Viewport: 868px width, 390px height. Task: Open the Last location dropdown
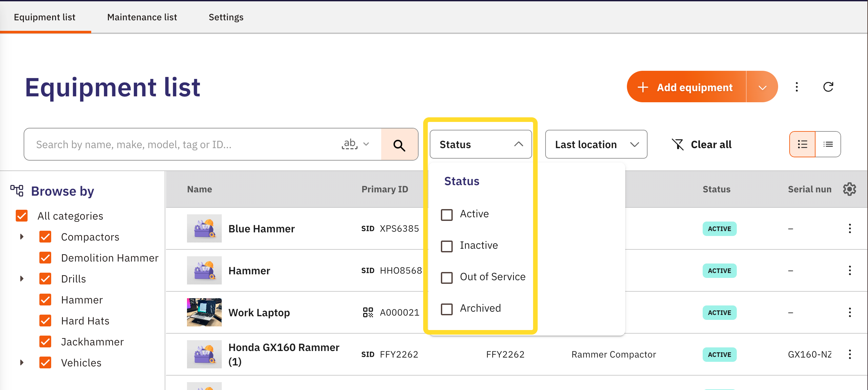click(596, 144)
